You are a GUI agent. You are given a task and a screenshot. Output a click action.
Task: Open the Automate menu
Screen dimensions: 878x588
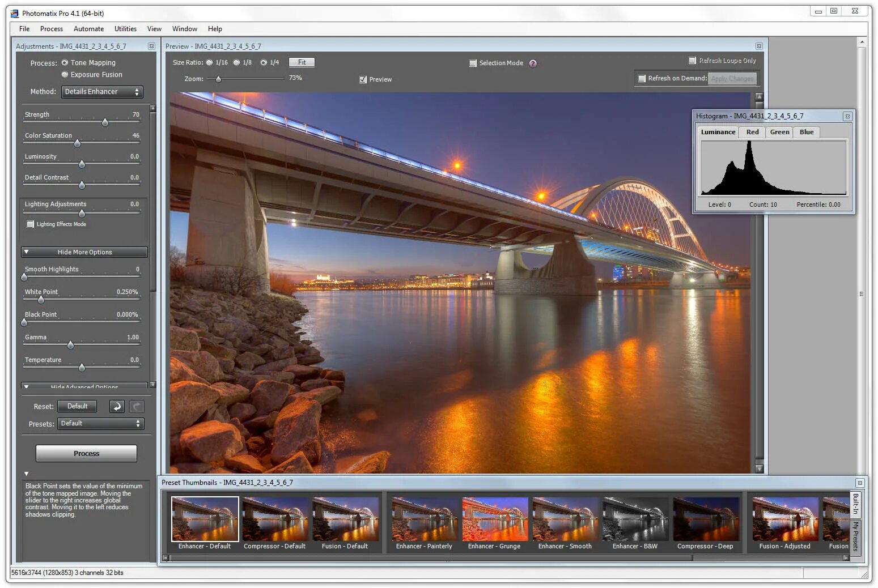[x=89, y=29]
